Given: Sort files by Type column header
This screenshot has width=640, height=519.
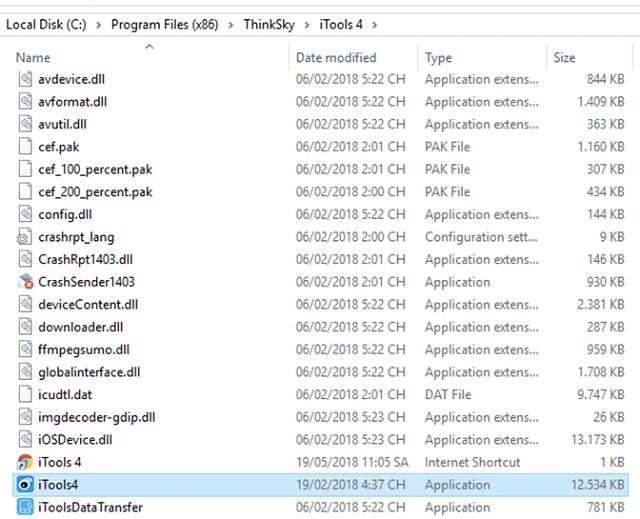Looking at the screenshot, I should [x=438, y=58].
